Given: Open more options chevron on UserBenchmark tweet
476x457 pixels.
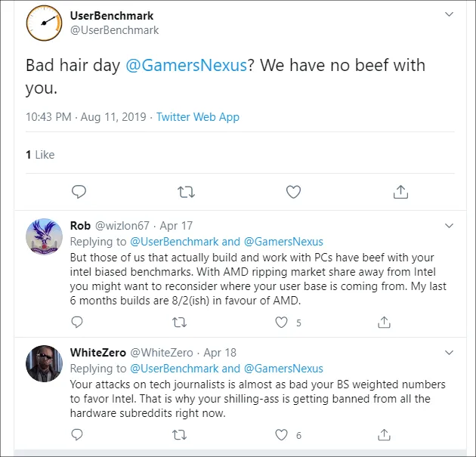Looking at the screenshot, I should 449,14.
